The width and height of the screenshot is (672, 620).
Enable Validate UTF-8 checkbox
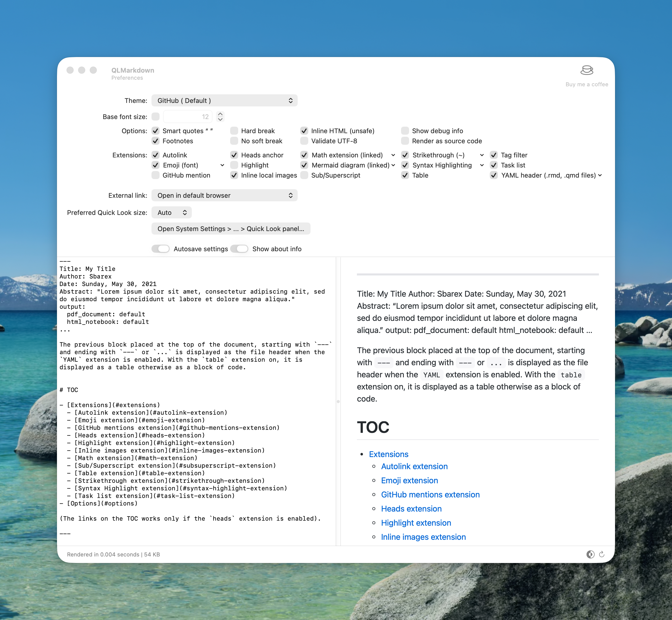coord(304,141)
